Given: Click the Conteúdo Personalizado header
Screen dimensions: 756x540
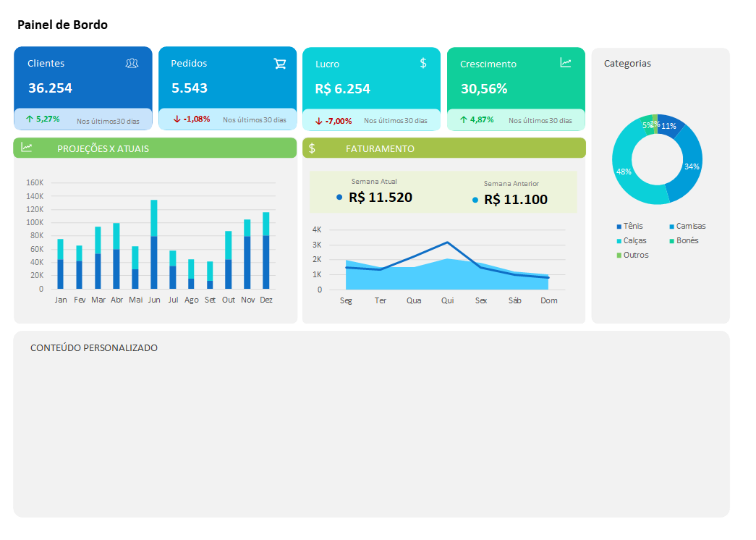Looking at the screenshot, I should [x=93, y=347].
